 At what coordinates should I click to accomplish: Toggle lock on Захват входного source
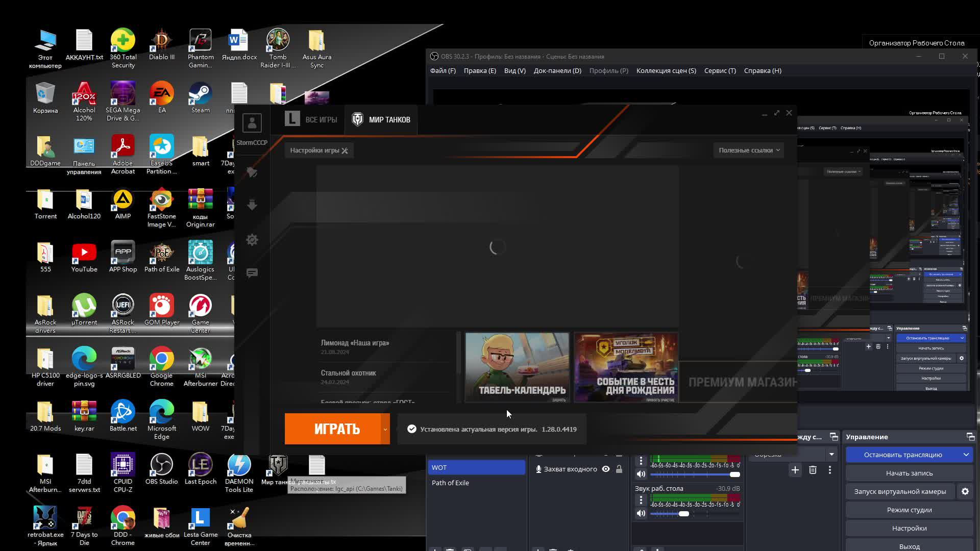(619, 469)
